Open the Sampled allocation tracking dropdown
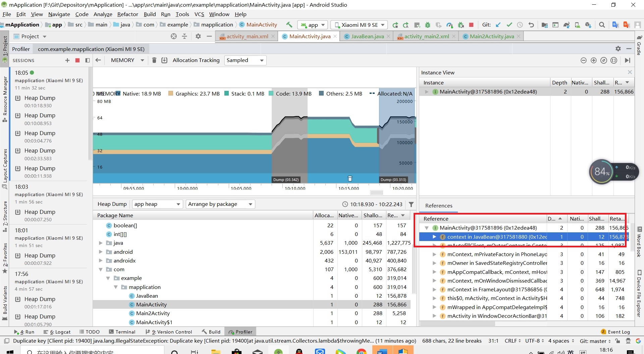644x354 pixels. [245, 60]
